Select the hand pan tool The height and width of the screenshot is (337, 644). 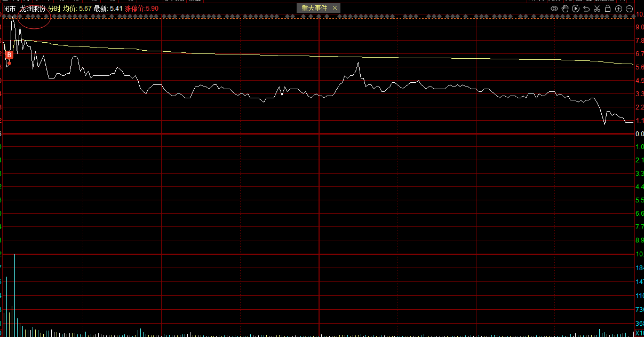pyautogui.click(x=565, y=9)
